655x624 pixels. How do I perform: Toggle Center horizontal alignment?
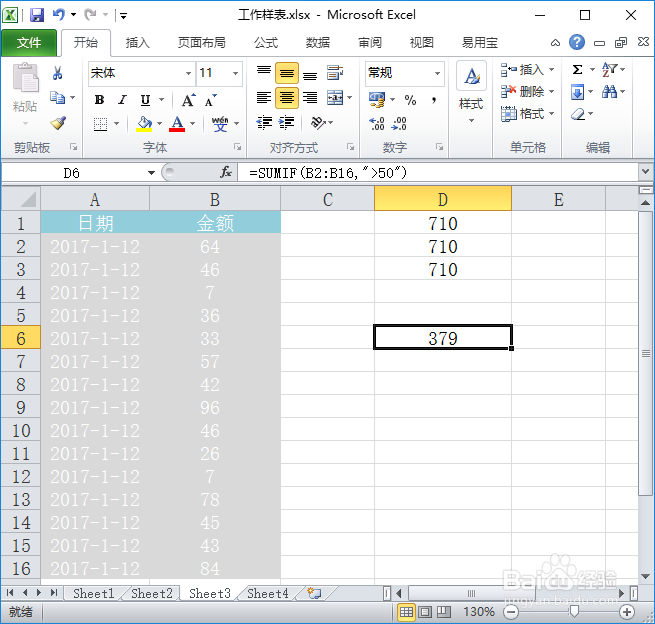coord(287,98)
